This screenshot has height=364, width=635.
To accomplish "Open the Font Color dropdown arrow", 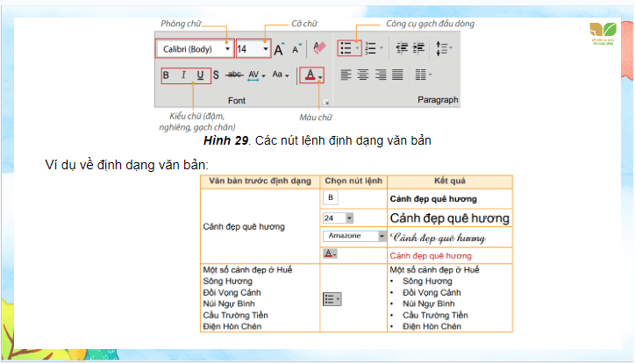I will tap(320, 76).
